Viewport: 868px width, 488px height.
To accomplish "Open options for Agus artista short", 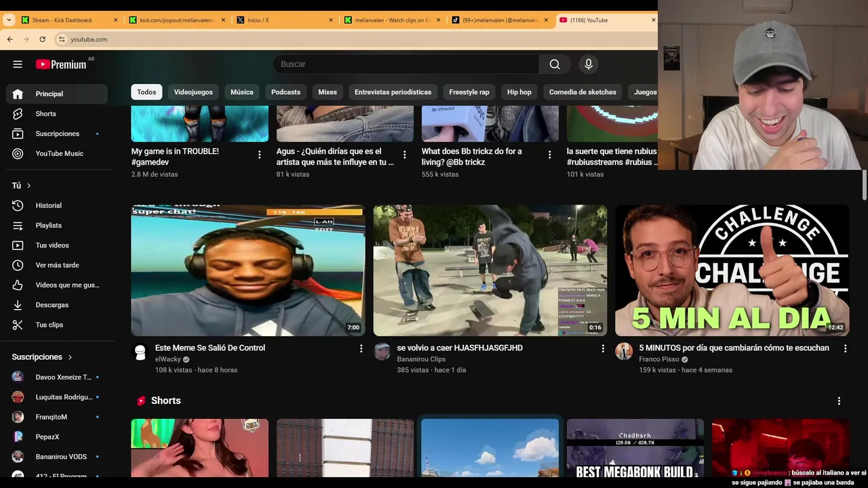I will (404, 155).
